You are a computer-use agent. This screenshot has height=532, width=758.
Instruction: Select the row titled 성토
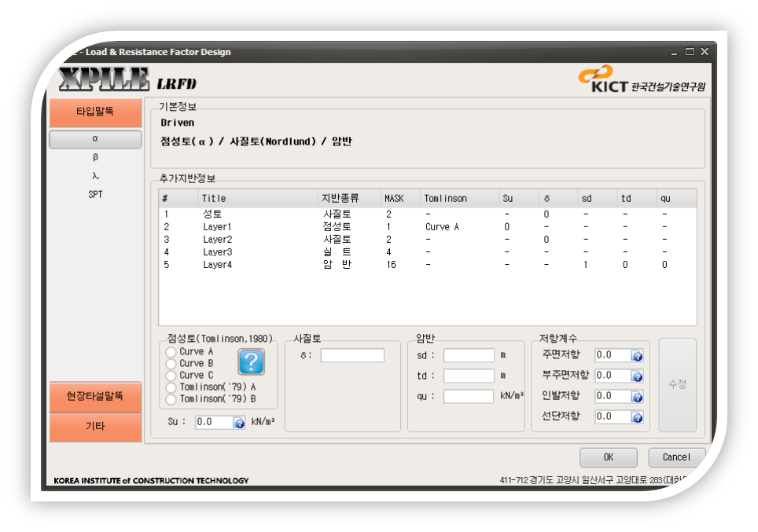point(427,214)
